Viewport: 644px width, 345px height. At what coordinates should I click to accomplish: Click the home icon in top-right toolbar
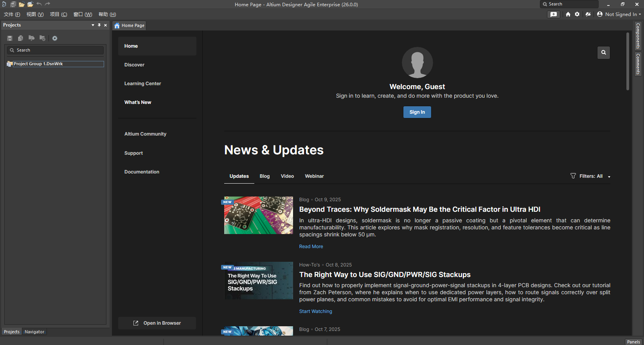568,14
